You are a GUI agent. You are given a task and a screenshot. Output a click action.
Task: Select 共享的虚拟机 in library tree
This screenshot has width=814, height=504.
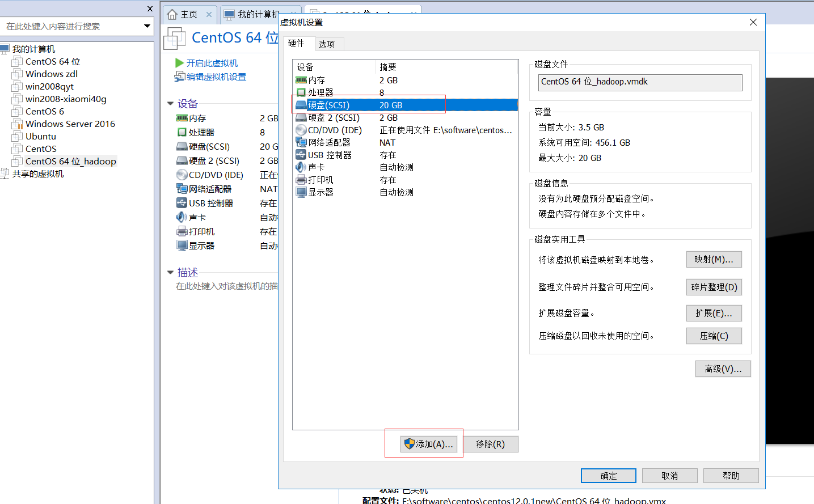point(38,173)
